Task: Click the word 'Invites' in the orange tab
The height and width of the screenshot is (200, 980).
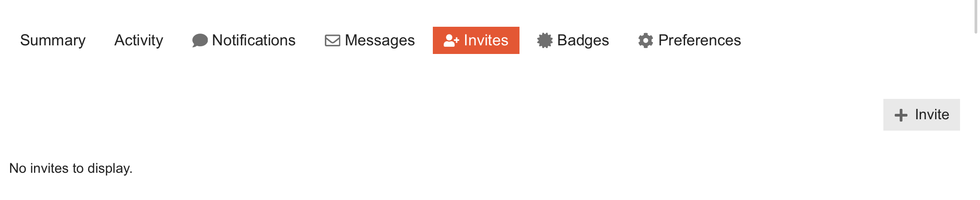Action: 486,40
